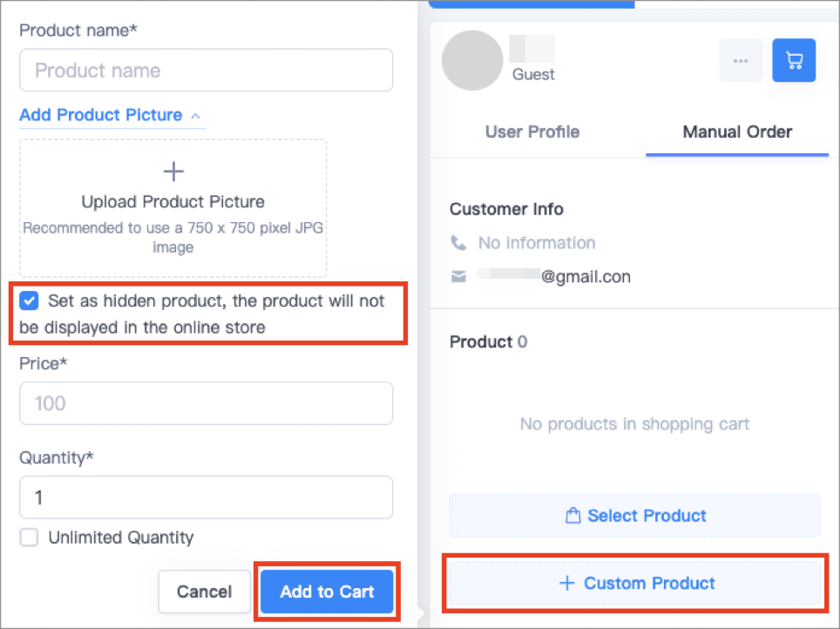Click the Add to Cart button
840x629 pixels.
[327, 592]
